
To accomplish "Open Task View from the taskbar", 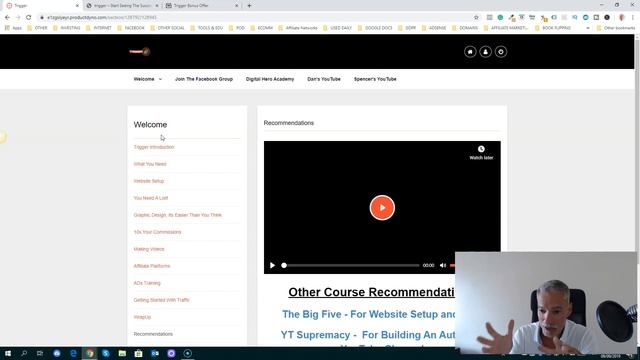I will click(x=40, y=353).
